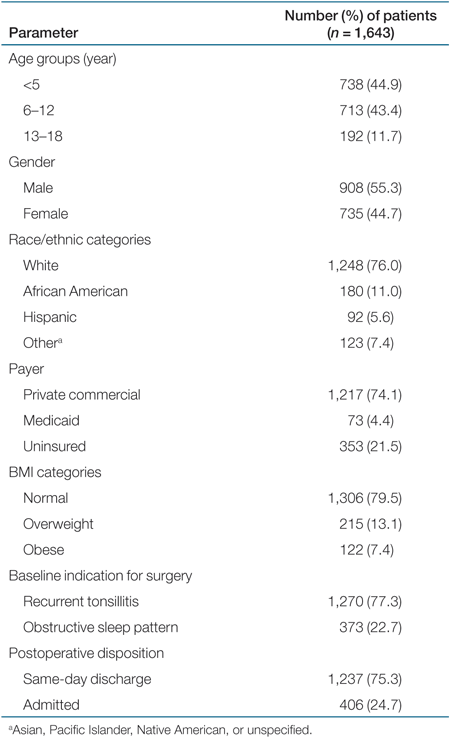Click the Overweight row label

58,524
